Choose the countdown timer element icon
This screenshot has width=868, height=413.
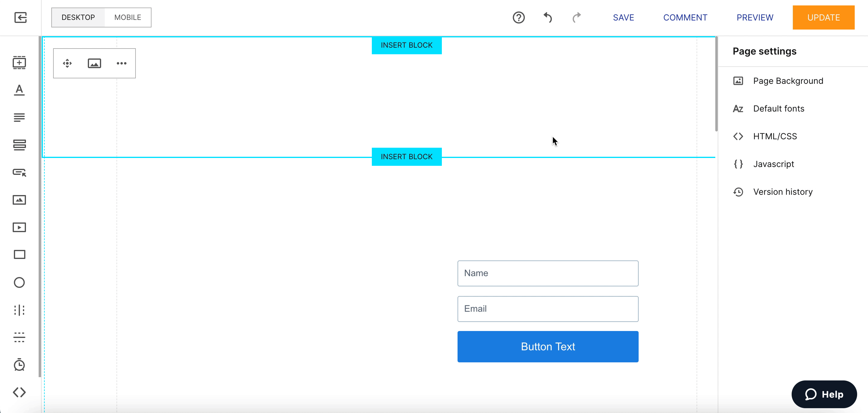coord(19,364)
